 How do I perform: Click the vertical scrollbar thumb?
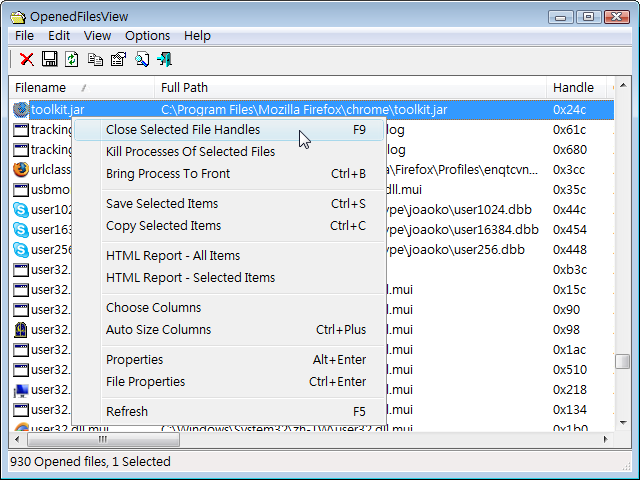click(x=623, y=361)
